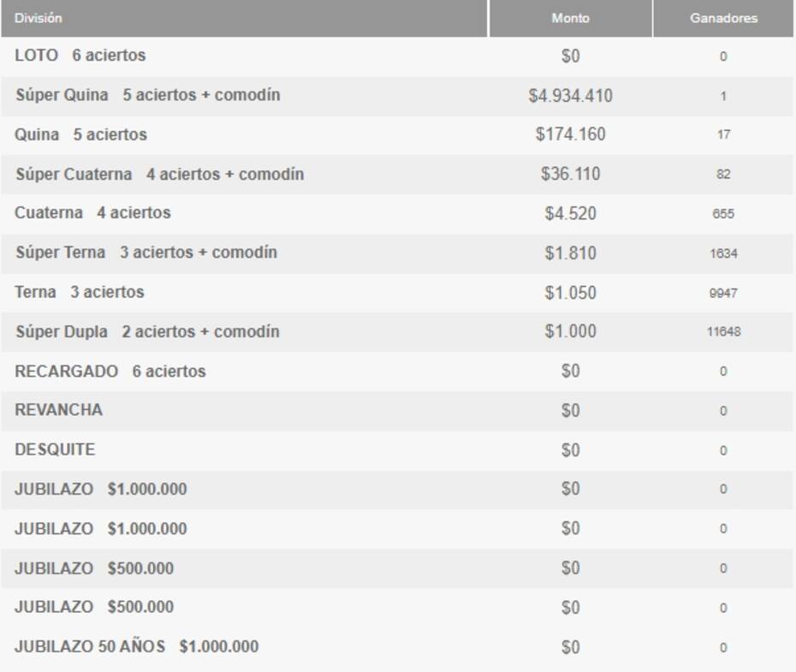
Task: Select the RECARGADO 6 aciertos row
Action: click(397, 372)
